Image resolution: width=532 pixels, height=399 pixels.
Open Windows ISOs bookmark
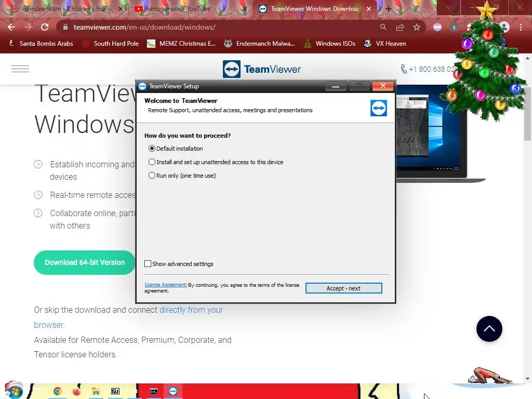coord(329,44)
